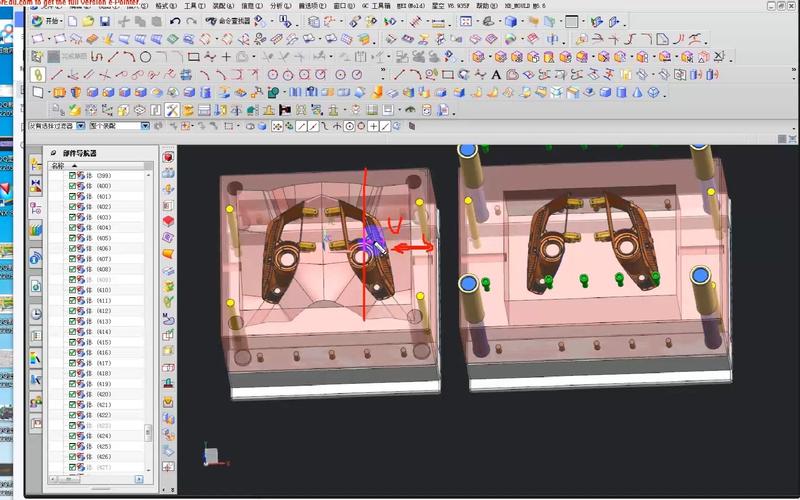Click the red box icon in vertical toolbar
This screenshot has height=500, width=800.
(x=168, y=221)
